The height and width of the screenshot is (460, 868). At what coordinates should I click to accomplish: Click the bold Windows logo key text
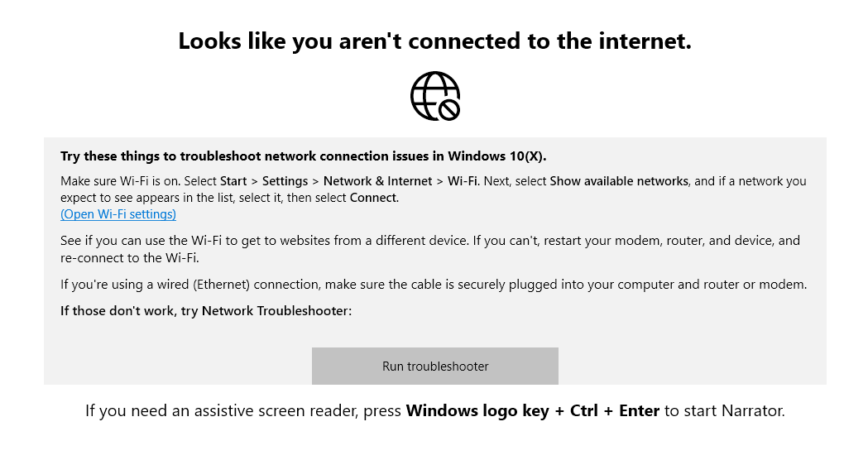point(477,410)
